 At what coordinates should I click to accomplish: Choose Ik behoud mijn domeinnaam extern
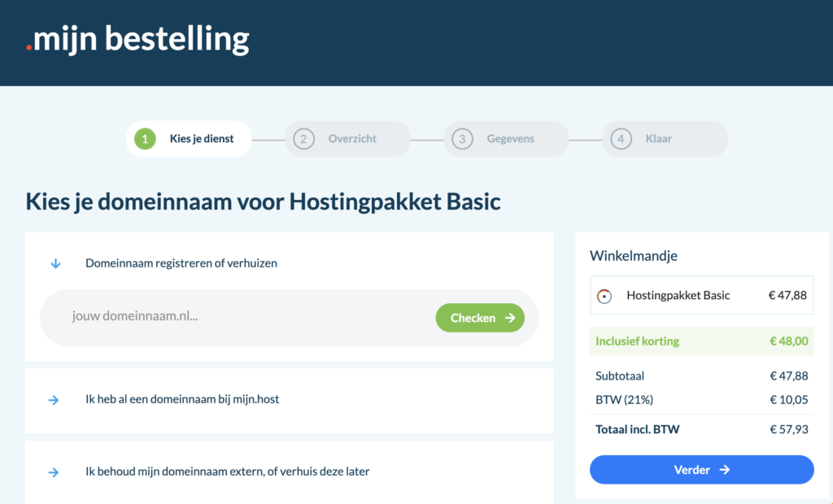[228, 471]
